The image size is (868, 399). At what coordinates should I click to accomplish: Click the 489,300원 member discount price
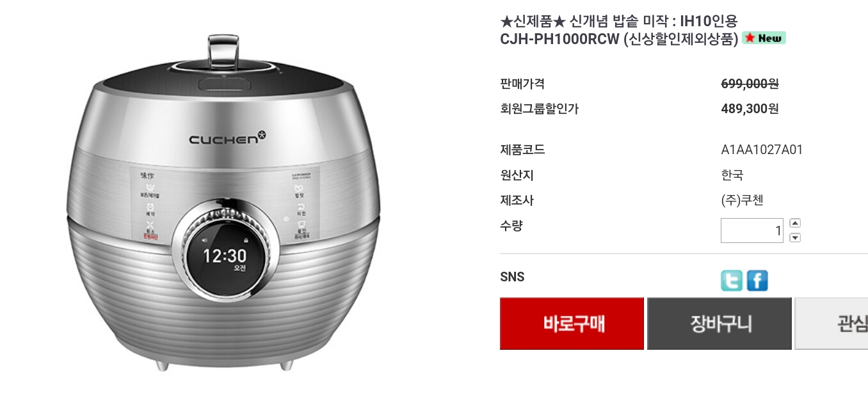click(x=750, y=109)
